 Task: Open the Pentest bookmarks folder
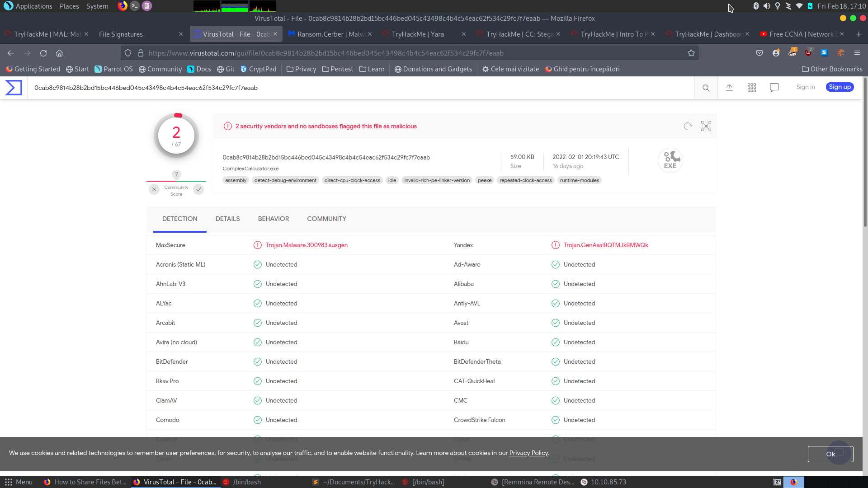point(337,69)
